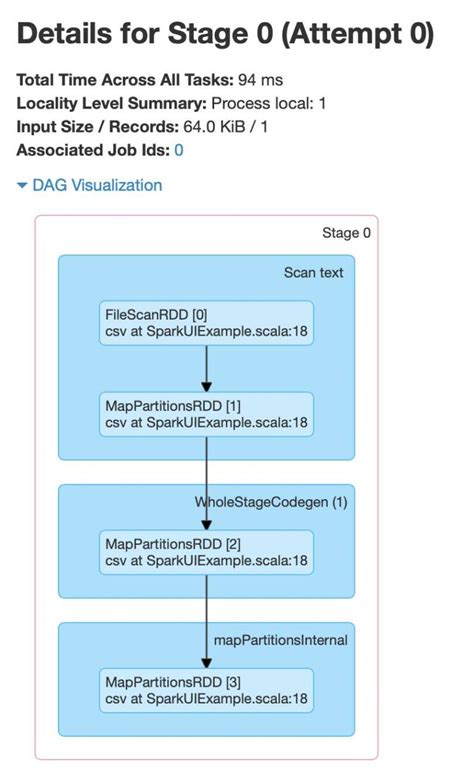474x783 pixels.
Task: Click the Stage 0 label in DAG
Action: tap(346, 233)
